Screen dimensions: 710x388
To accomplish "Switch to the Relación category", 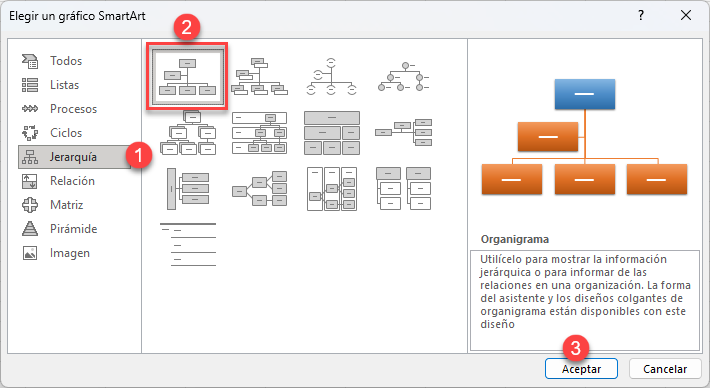I will point(72,181).
